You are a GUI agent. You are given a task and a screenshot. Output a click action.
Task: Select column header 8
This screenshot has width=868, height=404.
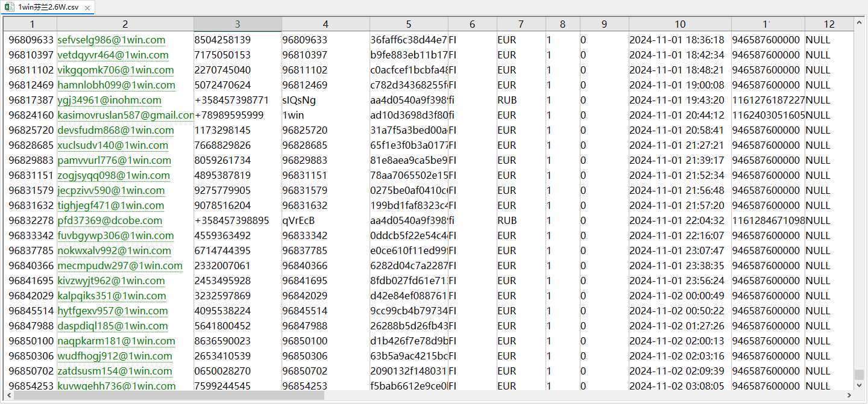562,24
